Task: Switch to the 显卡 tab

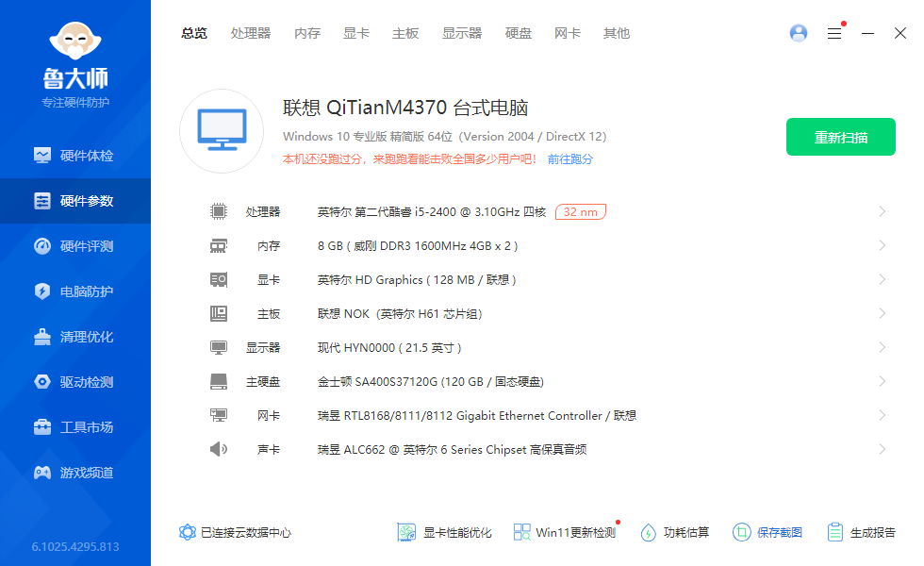Action: (356, 33)
